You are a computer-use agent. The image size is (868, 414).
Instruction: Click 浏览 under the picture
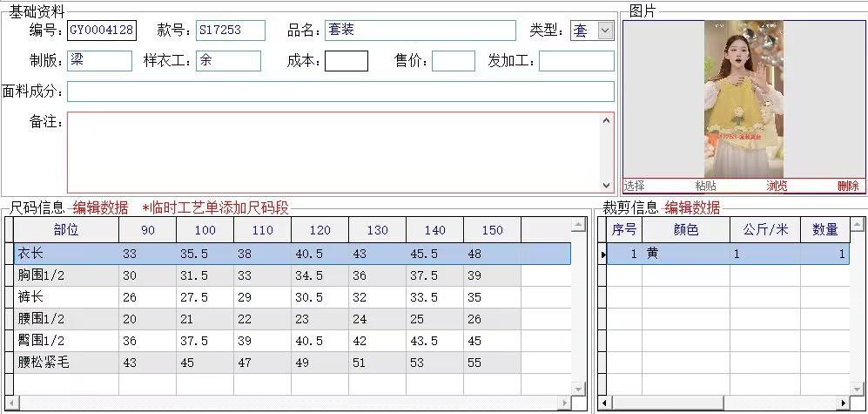click(x=777, y=186)
